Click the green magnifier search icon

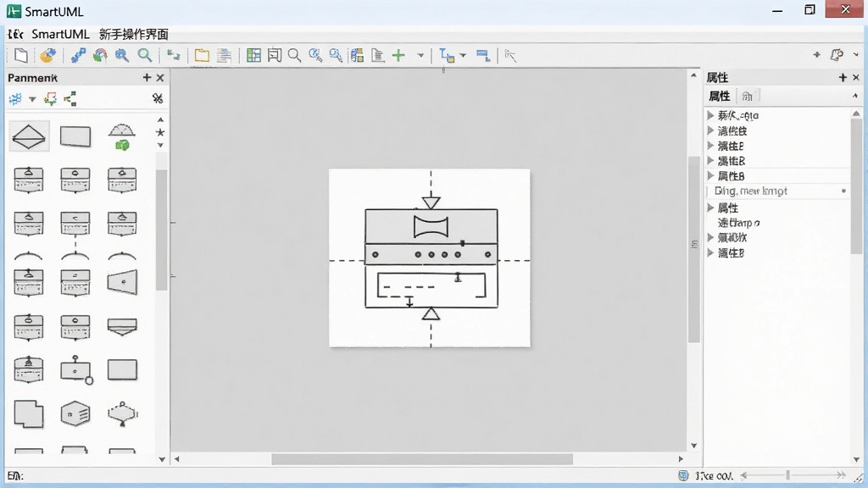pos(144,55)
